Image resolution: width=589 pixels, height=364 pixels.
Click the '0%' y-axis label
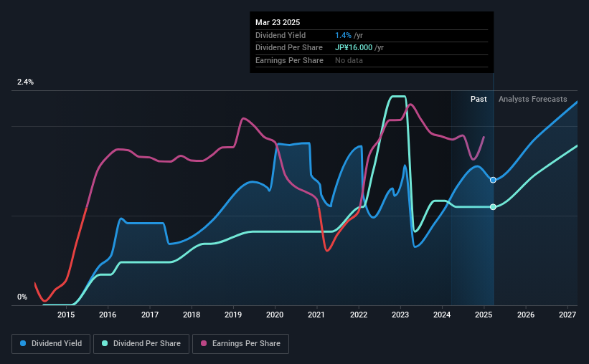22,297
